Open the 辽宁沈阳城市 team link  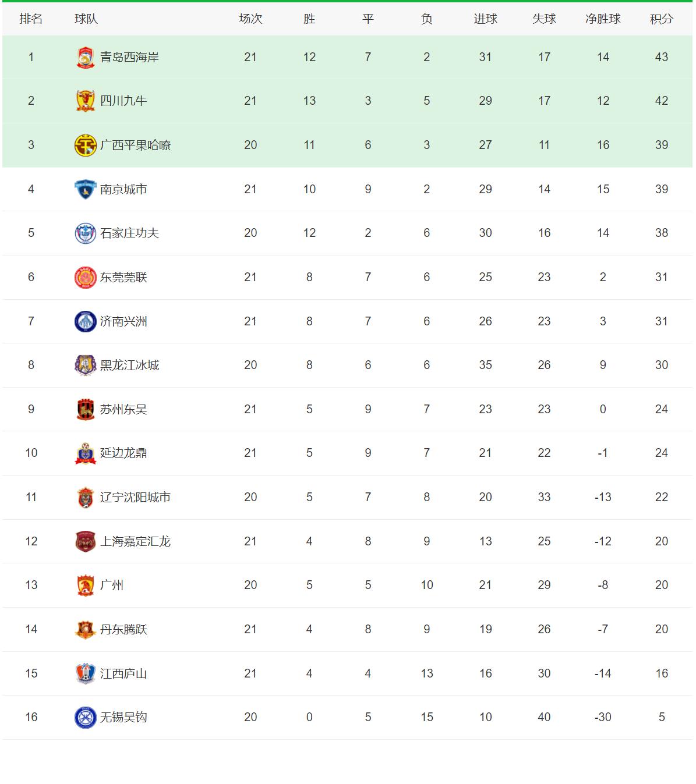(x=135, y=497)
